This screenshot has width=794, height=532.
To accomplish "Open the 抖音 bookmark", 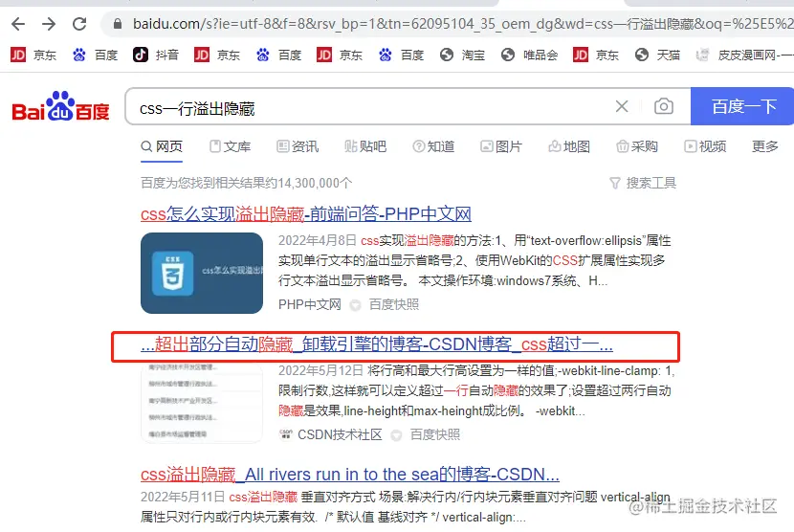I will (x=156, y=55).
